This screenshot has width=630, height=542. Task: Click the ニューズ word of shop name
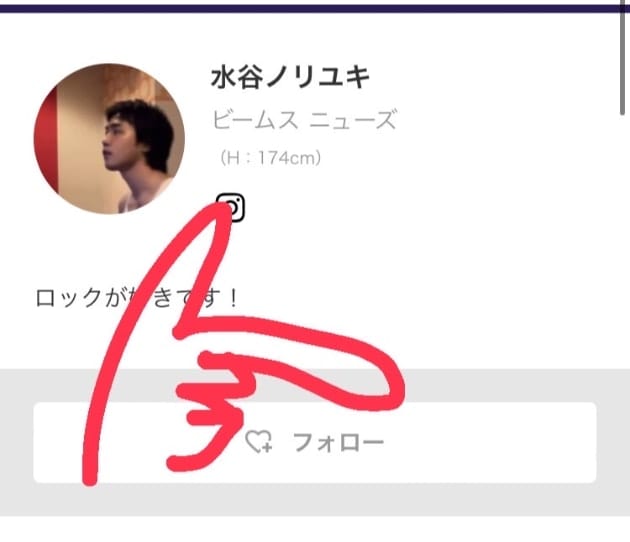click(x=353, y=119)
